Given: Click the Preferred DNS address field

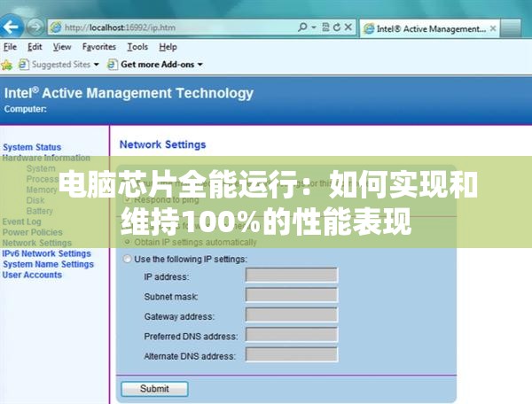Looking at the screenshot, I should click(292, 335).
